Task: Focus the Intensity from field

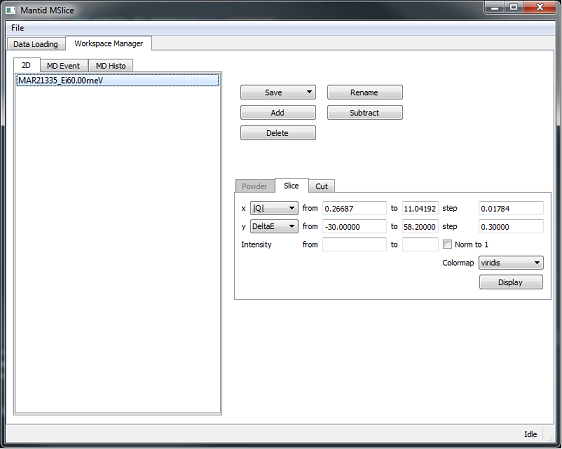Action: (x=354, y=244)
